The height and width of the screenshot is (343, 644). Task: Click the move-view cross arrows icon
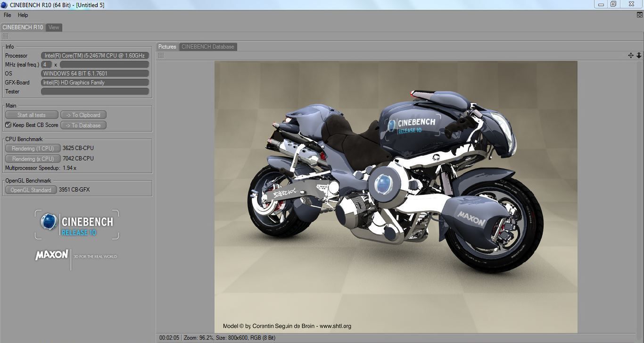(x=631, y=56)
